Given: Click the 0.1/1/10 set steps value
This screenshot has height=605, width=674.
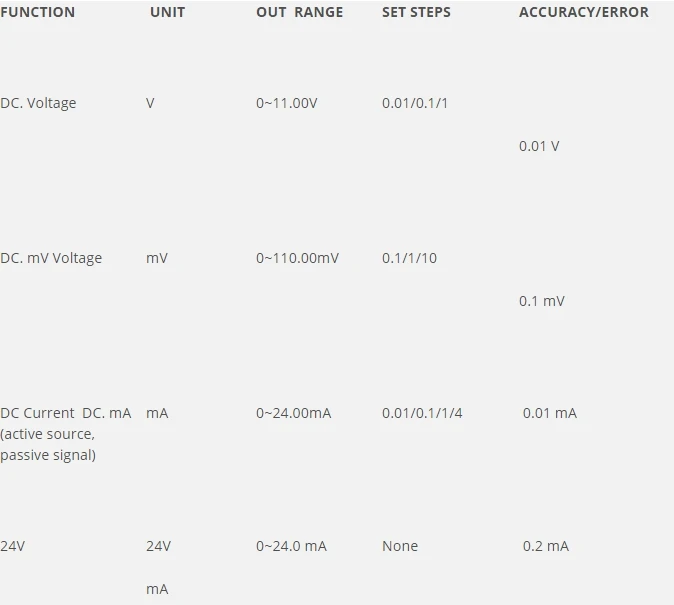Looking at the screenshot, I should click(x=409, y=258).
